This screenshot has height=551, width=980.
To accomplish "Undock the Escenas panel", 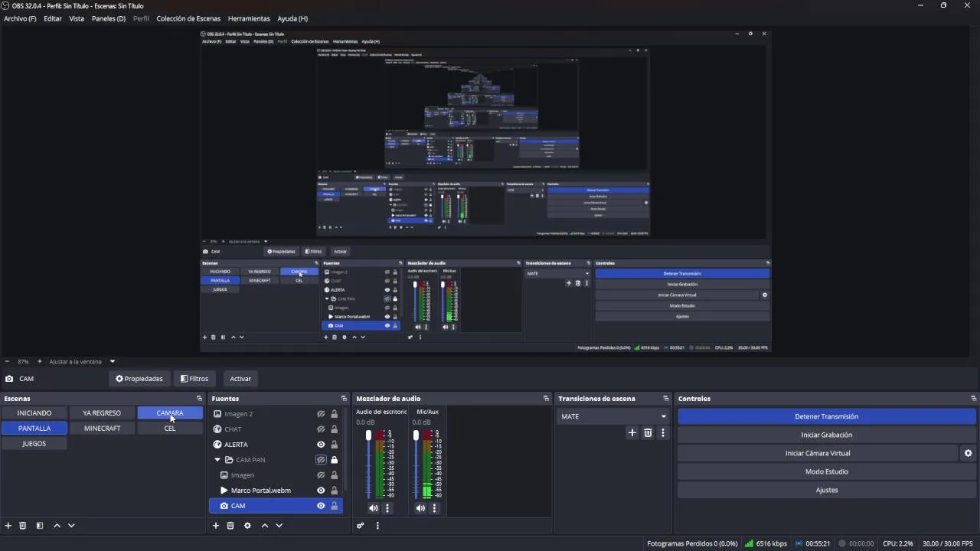I will coord(199,399).
